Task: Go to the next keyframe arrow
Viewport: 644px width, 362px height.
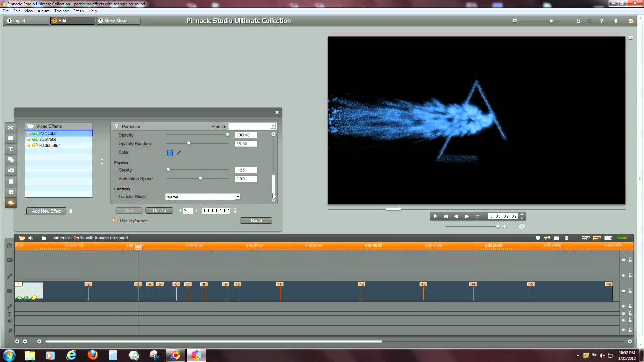Action: coord(196,211)
